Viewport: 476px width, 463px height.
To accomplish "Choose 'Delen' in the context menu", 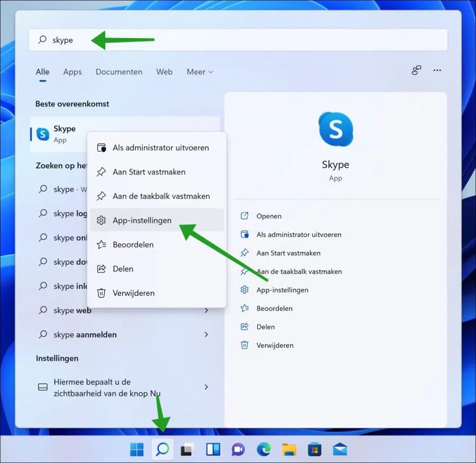I will point(157,269).
